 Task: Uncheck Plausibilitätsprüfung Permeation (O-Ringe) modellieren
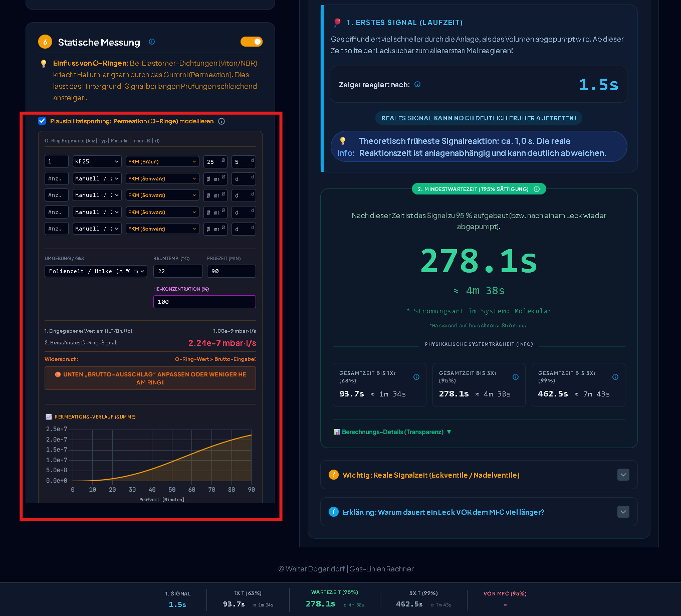point(42,121)
